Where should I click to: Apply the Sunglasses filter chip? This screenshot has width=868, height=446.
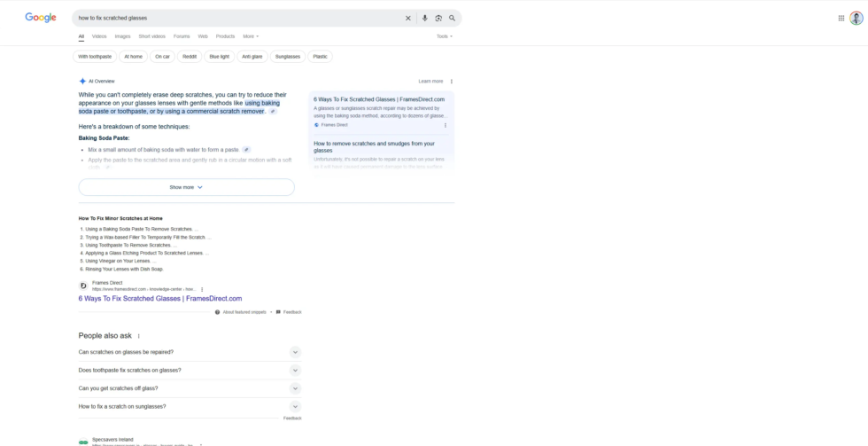click(288, 57)
